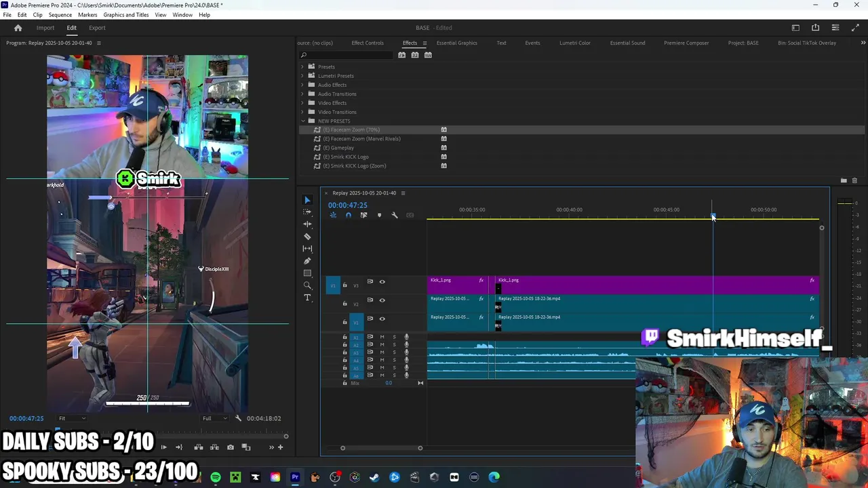This screenshot has width=868, height=488.
Task: Collapse the NEW PRESETS folder
Action: click(x=302, y=121)
